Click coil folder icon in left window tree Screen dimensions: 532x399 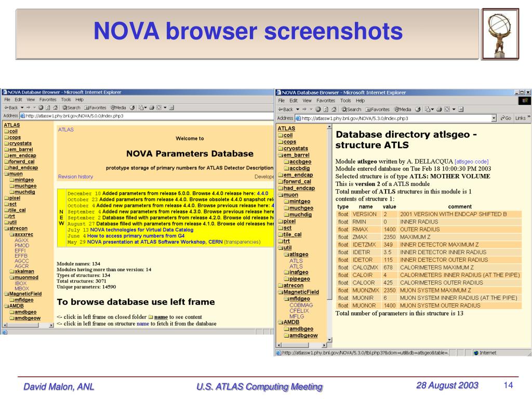[6, 131]
